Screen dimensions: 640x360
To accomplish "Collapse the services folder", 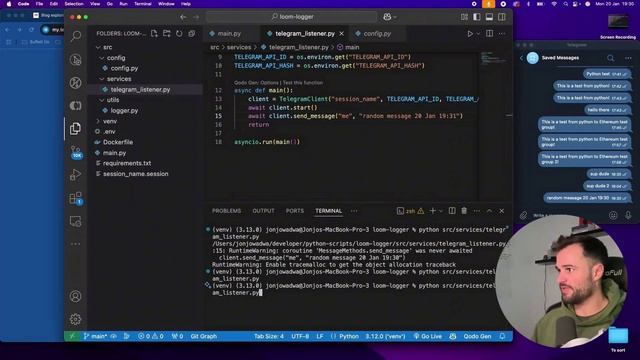I will [102, 79].
